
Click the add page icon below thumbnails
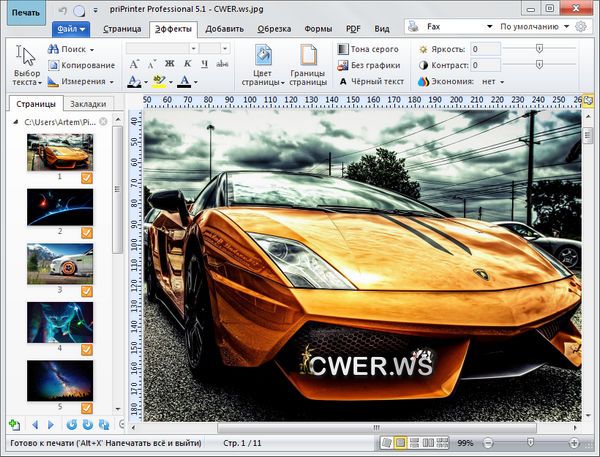click(13, 425)
